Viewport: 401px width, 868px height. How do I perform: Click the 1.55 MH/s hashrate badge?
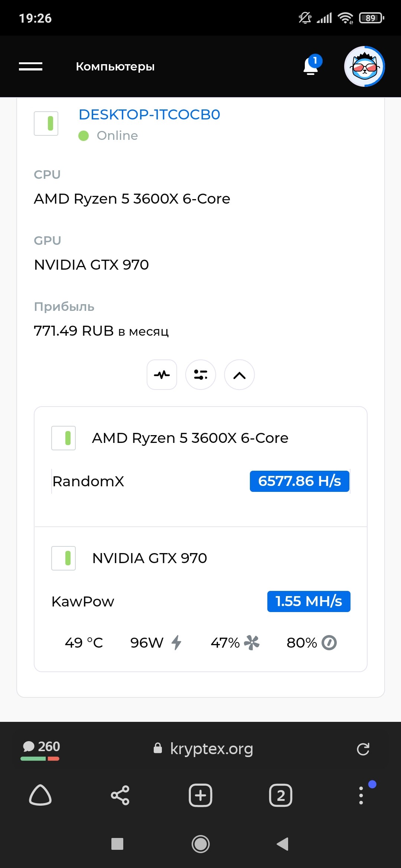(x=309, y=601)
